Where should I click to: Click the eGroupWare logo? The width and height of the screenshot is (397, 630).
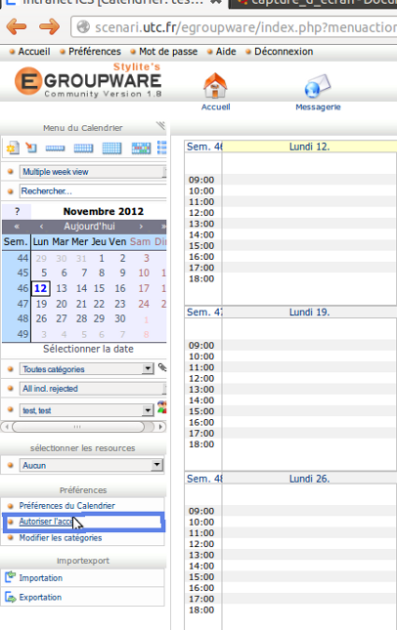(88, 81)
